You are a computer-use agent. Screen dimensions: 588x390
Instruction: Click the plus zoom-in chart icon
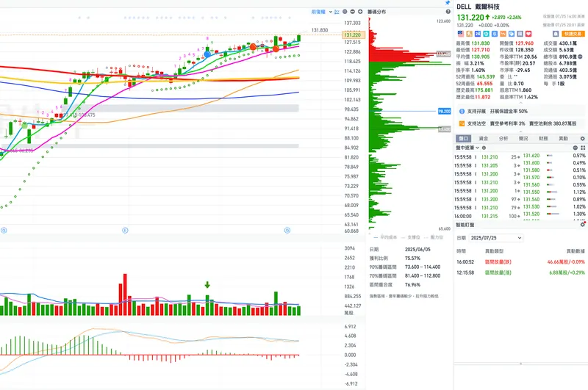click(x=360, y=12)
